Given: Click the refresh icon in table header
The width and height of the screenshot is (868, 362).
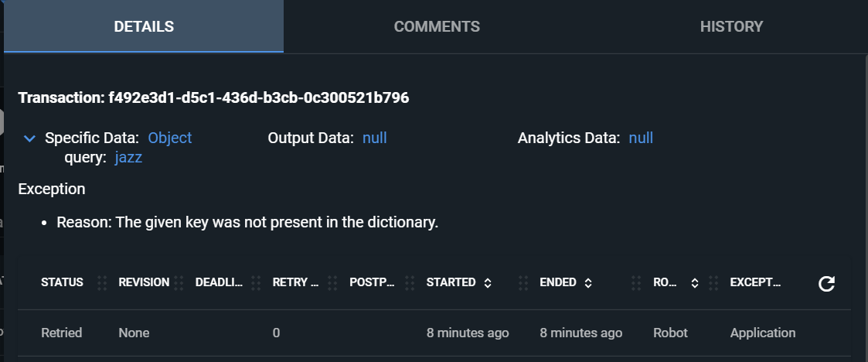Looking at the screenshot, I should [x=826, y=284].
